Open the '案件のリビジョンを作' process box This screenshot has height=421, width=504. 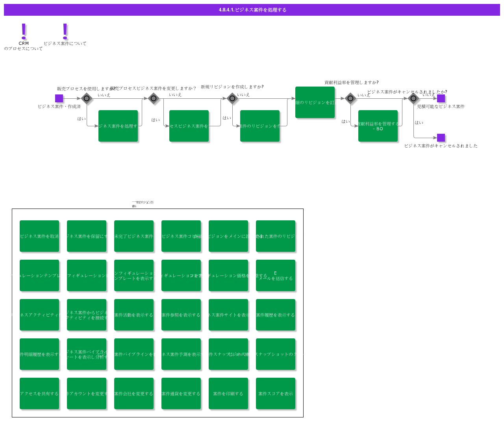tap(260, 126)
